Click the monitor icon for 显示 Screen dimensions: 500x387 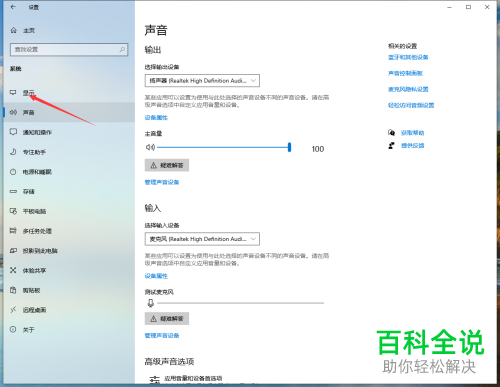click(x=13, y=93)
